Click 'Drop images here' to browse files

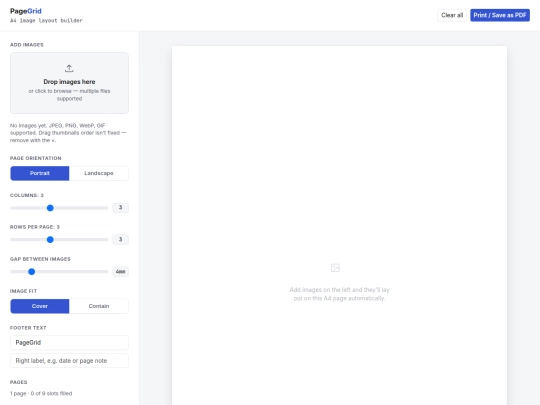(69, 82)
